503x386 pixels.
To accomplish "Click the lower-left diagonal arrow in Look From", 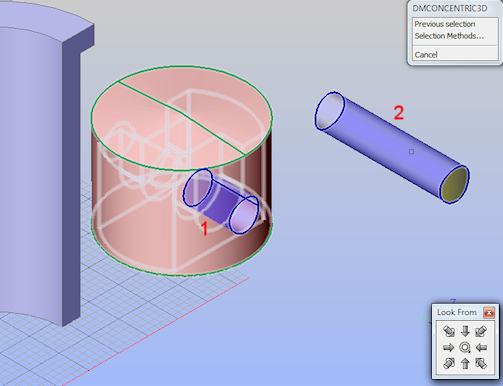I will 449,363.
